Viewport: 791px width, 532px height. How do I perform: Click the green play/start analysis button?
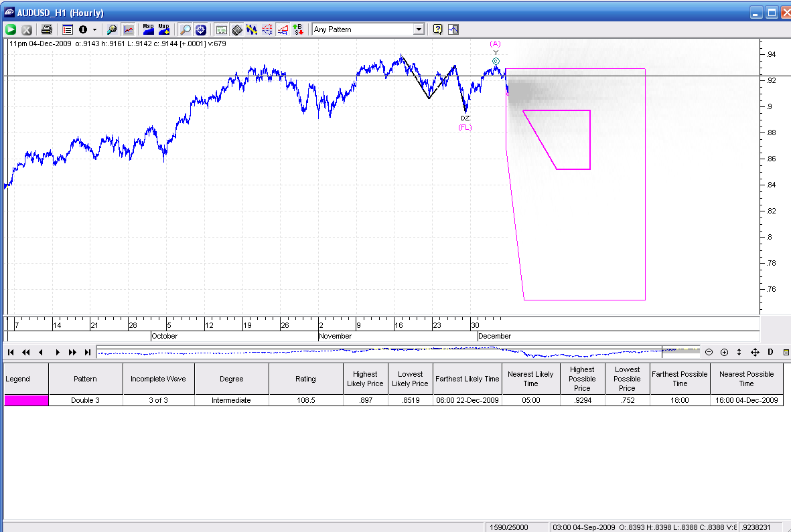(11, 29)
